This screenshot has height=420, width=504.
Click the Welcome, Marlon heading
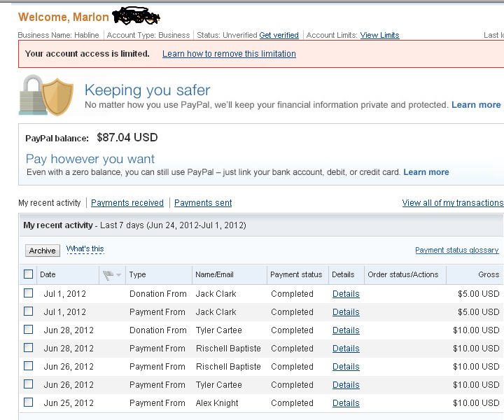point(64,17)
